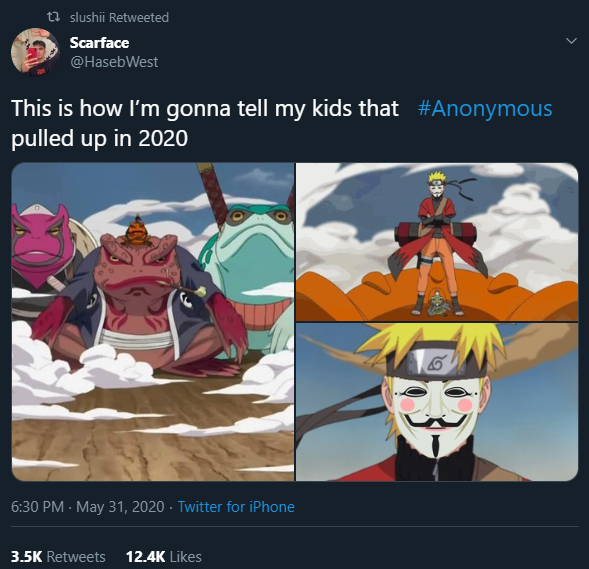Screen dimensions: 589x569
Task: Expand the tweet options chevron
Action: pyautogui.click(x=571, y=41)
